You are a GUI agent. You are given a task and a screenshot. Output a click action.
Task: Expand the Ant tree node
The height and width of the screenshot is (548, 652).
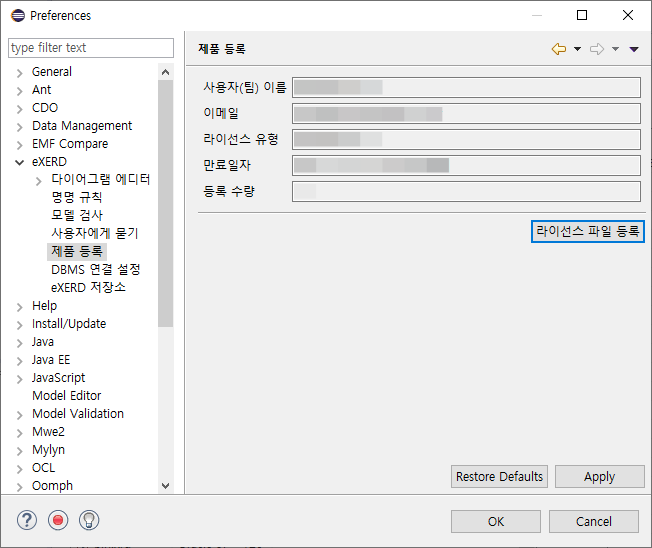click(x=20, y=91)
